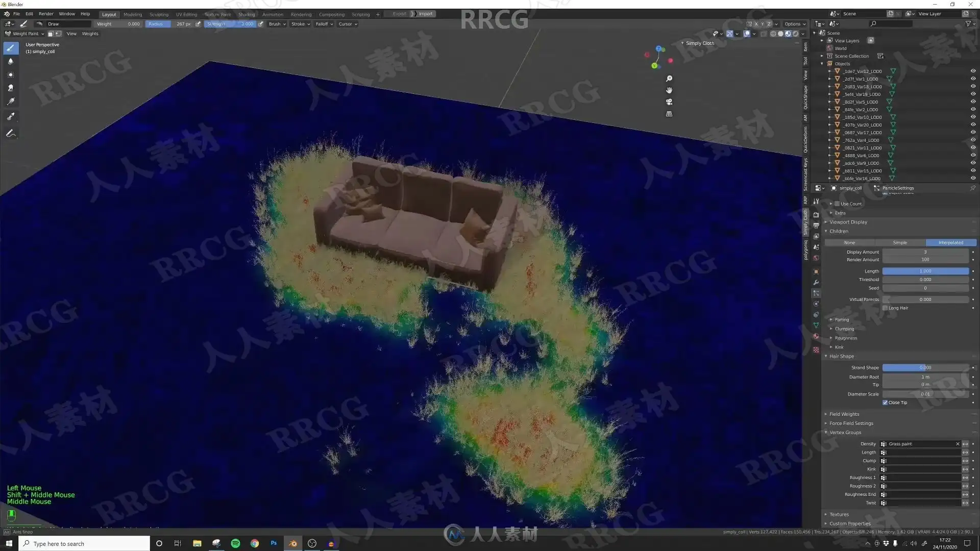Open Spotify from the taskbar

pyautogui.click(x=235, y=543)
